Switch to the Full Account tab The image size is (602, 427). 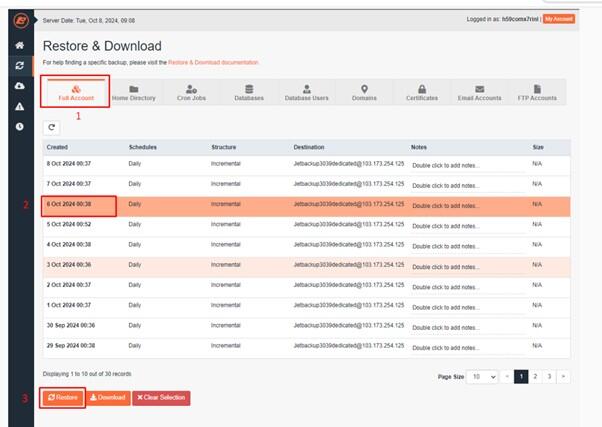pos(76,92)
